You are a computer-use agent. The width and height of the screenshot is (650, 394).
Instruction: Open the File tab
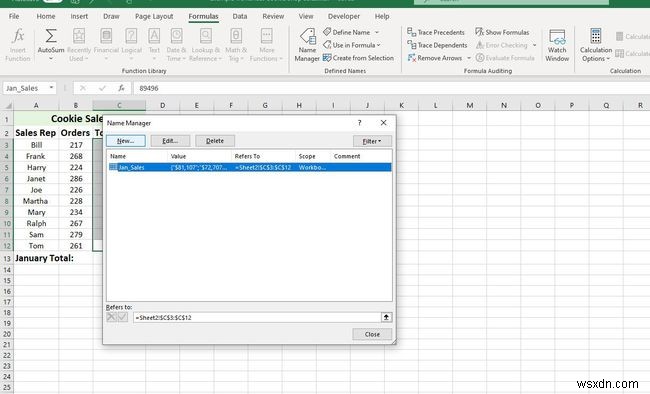coord(14,16)
